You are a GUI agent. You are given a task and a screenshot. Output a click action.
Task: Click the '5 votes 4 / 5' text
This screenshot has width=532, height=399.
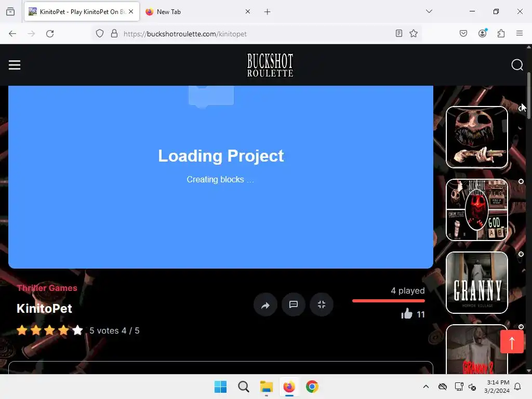point(114,330)
